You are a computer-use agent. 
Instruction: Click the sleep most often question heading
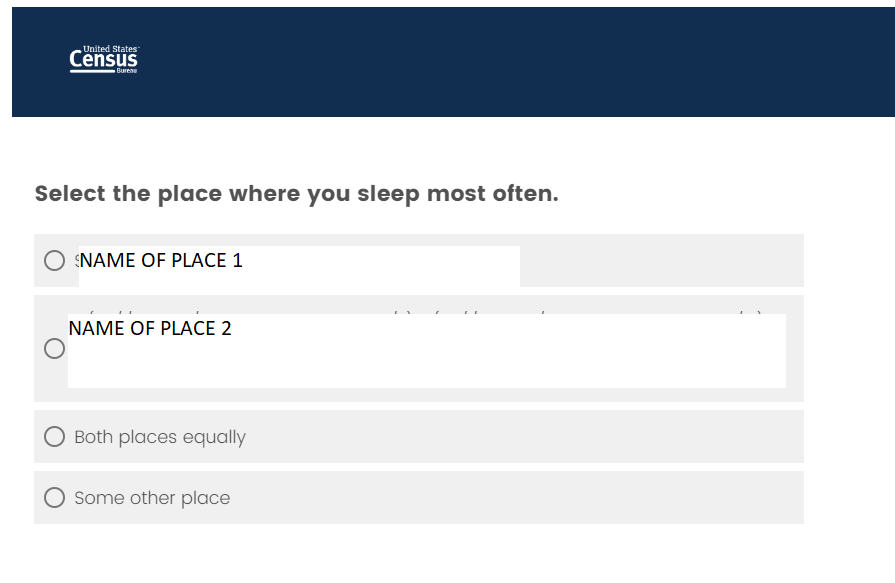pos(296,194)
